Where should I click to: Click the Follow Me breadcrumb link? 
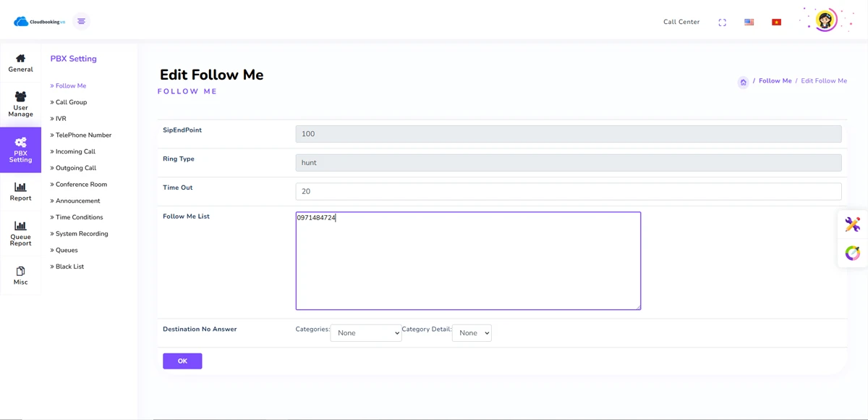coord(775,81)
